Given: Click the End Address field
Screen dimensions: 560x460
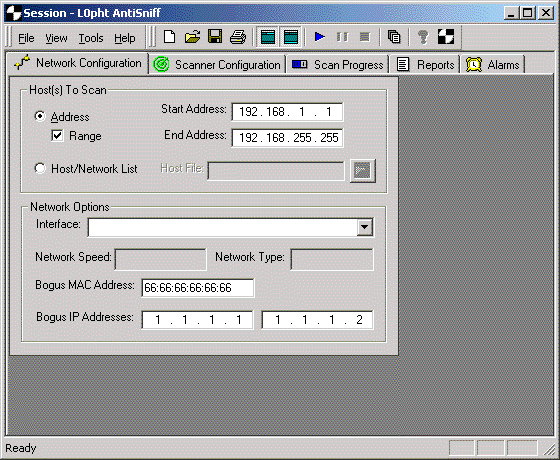Looking at the screenshot, I should [x=288, y=138].
